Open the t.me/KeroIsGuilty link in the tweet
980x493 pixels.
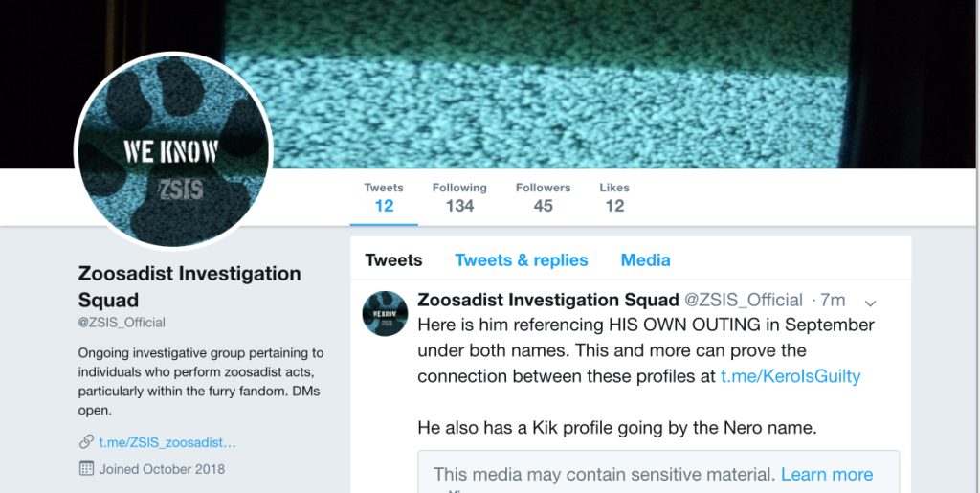pos(791,376)
